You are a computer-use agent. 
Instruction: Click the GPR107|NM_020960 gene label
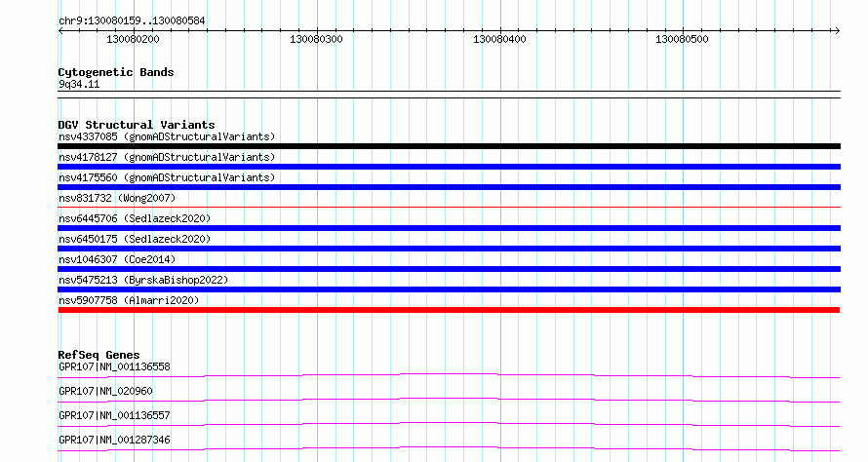pos(105,391)
